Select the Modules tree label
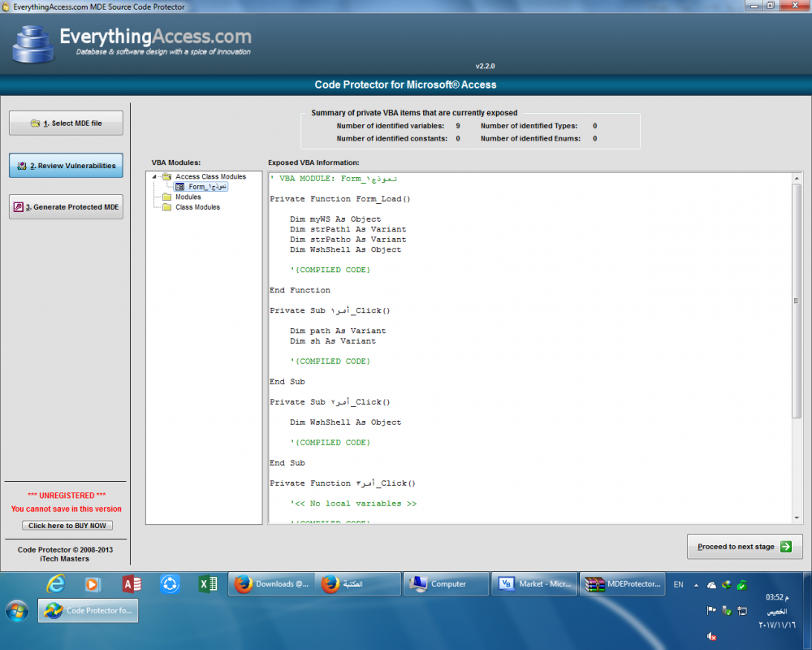This screenshot has width=812, height=650. pos(188,197)
